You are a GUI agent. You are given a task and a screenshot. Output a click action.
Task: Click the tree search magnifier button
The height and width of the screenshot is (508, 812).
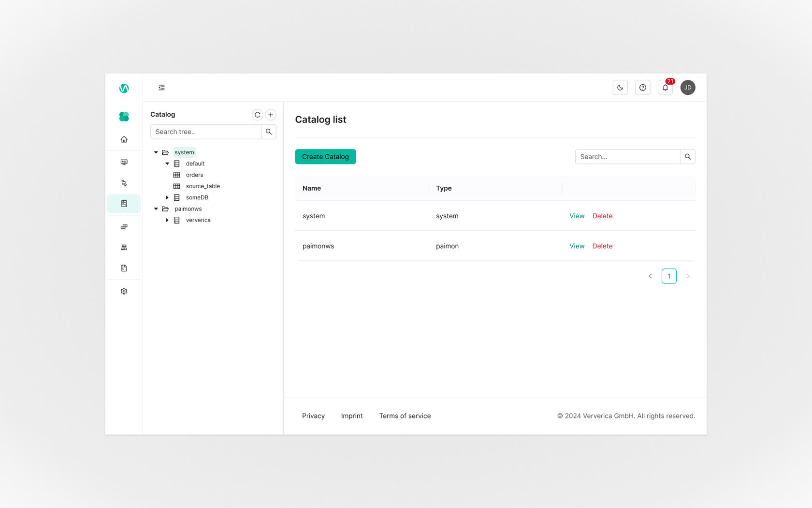coord(269,132)
